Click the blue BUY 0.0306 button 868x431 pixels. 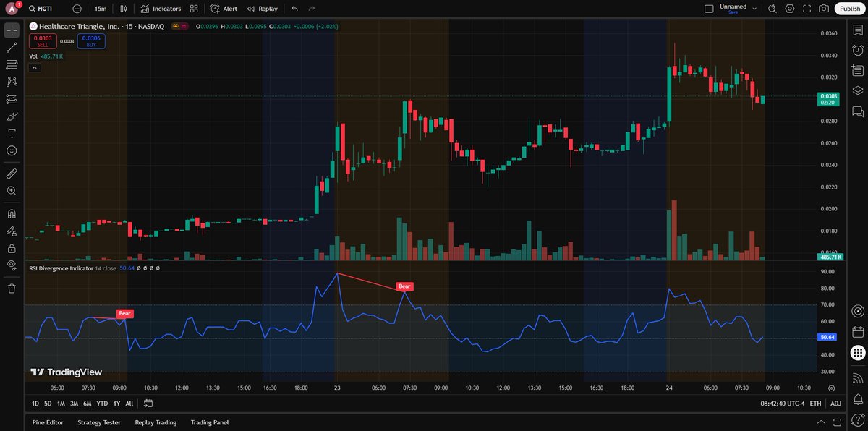click(91, 41)
